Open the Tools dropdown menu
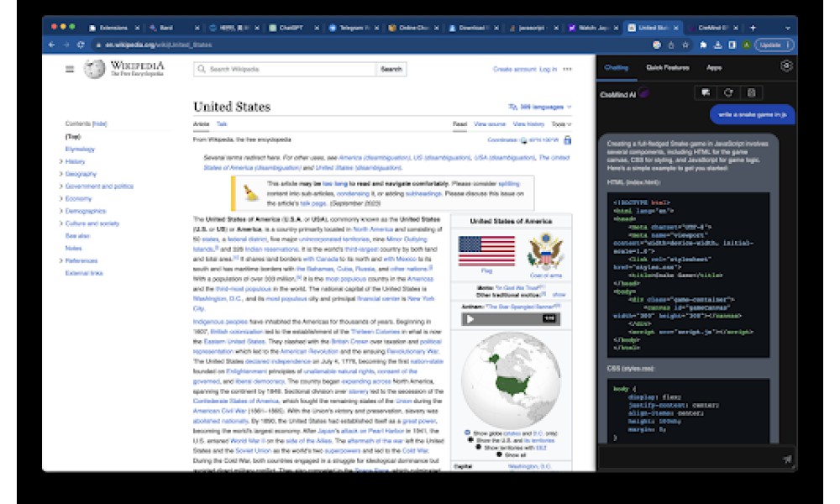Screen dimensions: 840x504 coord(561,124)
